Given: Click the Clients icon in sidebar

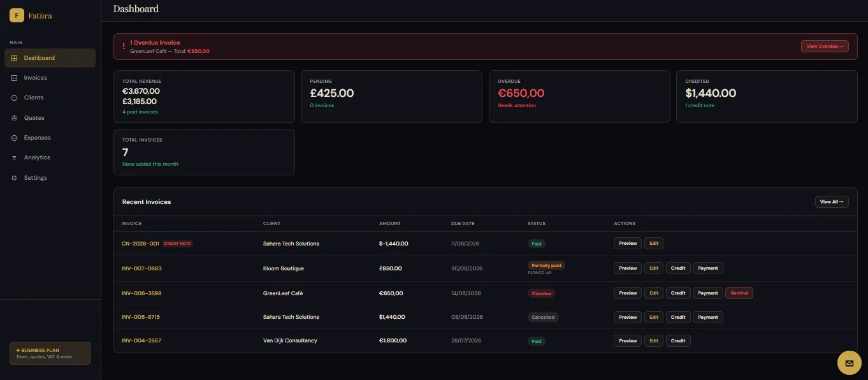Looking at the screenshot, I should pos(15,98).
